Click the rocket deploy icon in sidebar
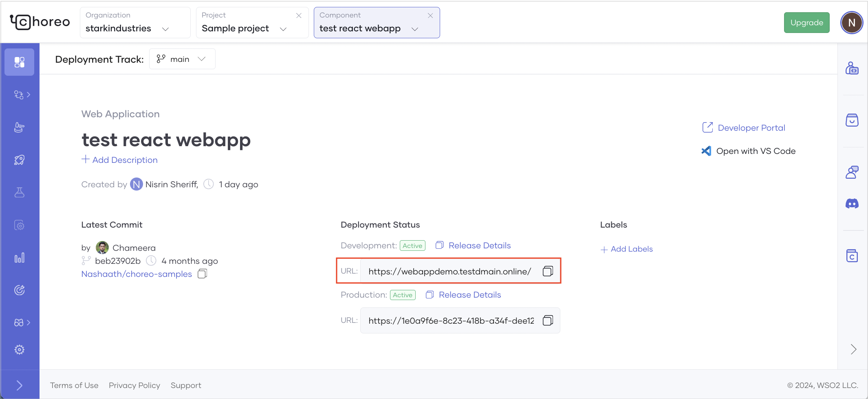This screenshot has height=399, width=868. [x=19, y=160]
